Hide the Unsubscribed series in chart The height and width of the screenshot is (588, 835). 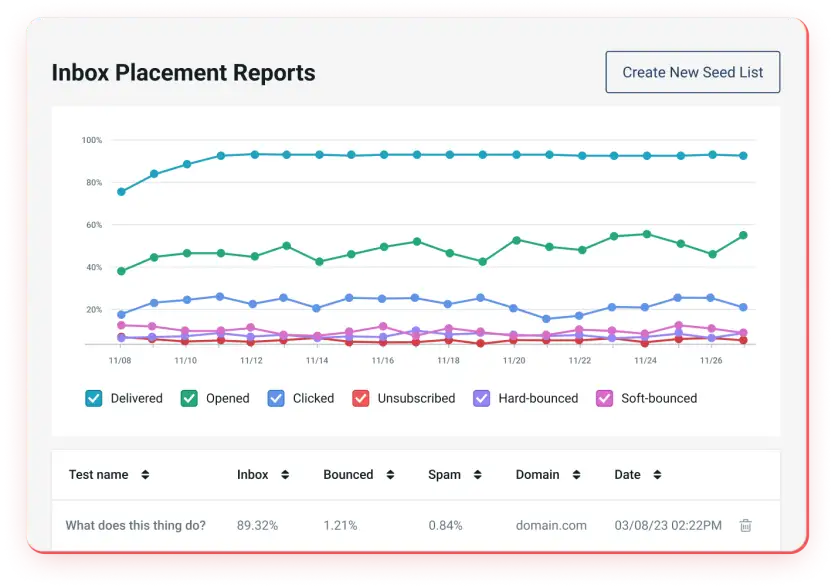pyautogui.click(x=361, y=398)
